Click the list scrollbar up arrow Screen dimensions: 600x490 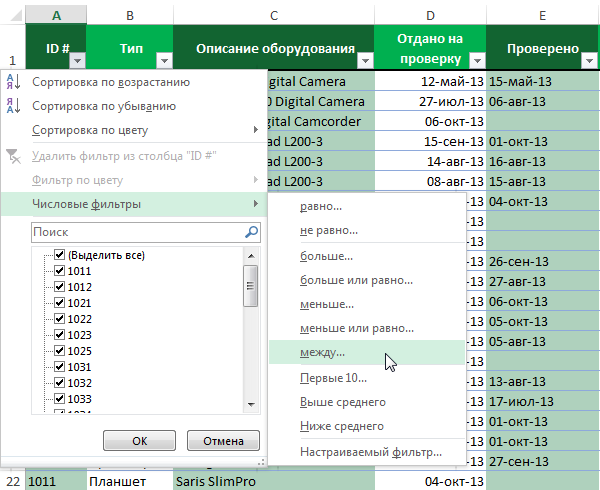coord(251,256)
